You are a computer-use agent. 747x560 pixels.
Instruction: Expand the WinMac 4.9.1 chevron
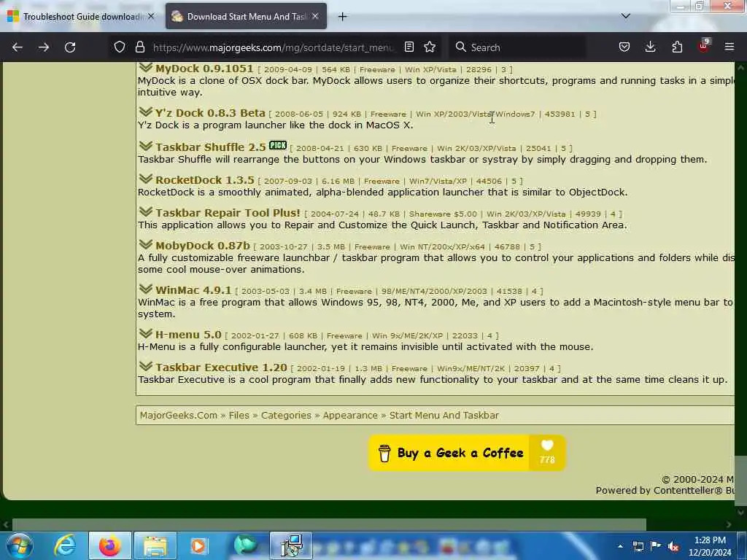[145, 289]
